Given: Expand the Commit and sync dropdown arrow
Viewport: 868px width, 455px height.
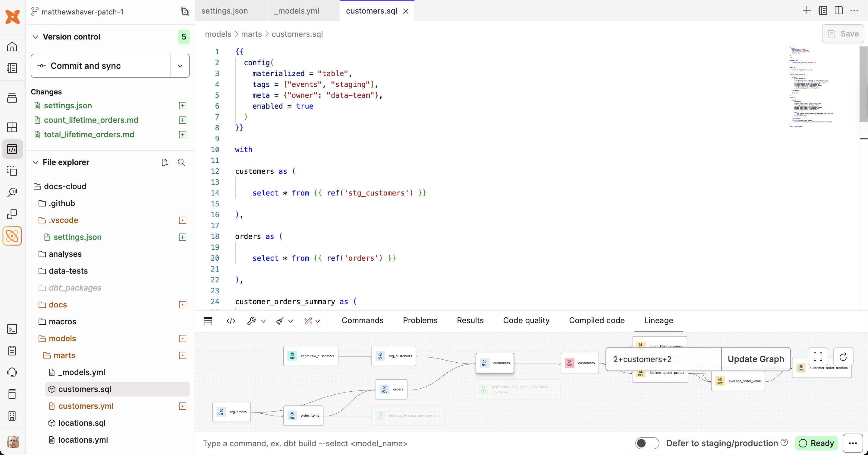Looking at the screenshot, I should tap(180, 66).
